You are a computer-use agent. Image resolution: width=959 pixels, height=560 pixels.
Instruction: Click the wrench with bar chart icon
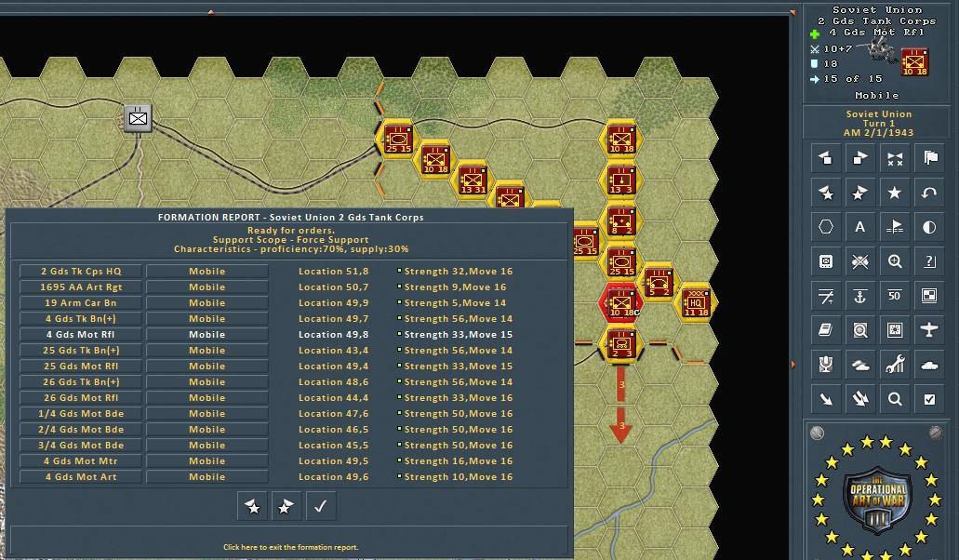tap(895, 365)
